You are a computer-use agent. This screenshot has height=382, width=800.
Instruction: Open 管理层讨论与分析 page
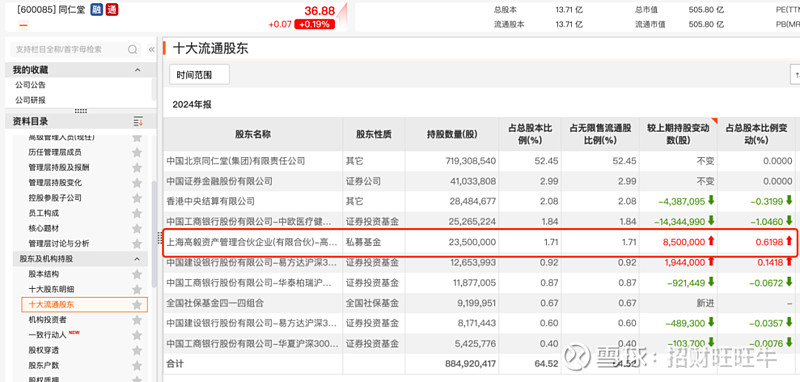tap(59, 244)
